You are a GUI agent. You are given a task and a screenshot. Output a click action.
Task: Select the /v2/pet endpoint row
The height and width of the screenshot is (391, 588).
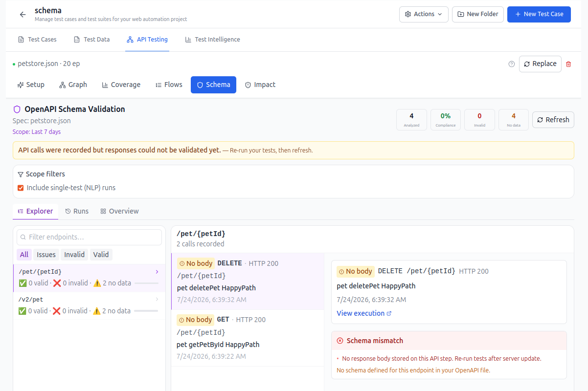[89, 306]
